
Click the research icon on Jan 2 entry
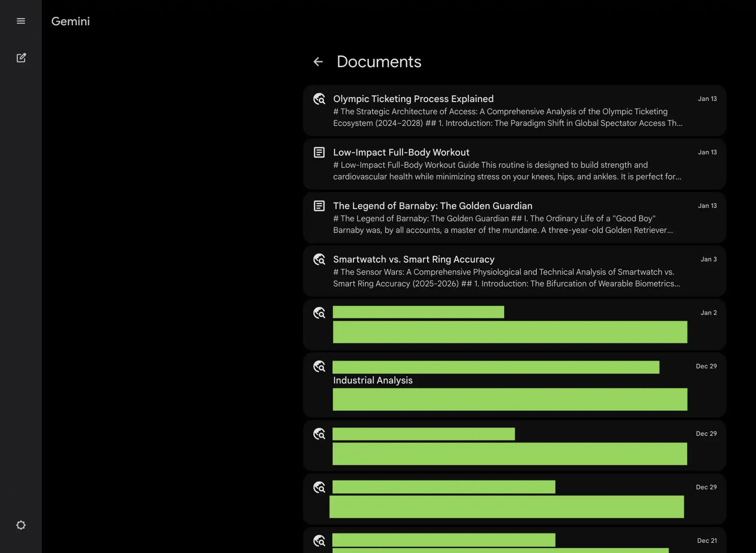(319, 313)
